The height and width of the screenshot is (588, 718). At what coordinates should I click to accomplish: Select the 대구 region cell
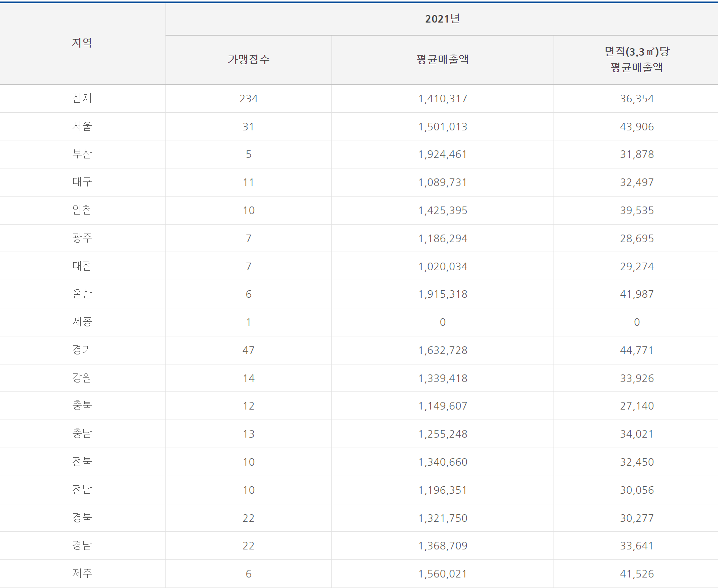(x=82, y=182)
